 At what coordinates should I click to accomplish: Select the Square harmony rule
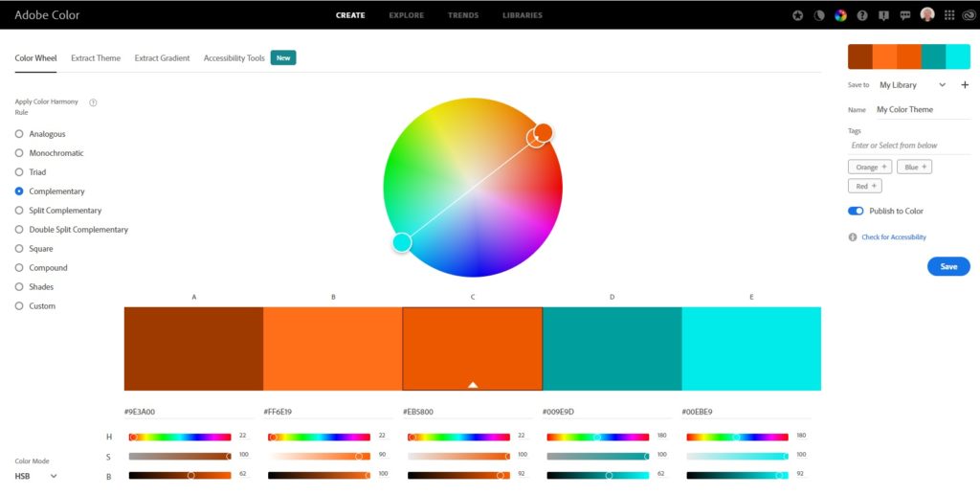click(x=33, y=249)
